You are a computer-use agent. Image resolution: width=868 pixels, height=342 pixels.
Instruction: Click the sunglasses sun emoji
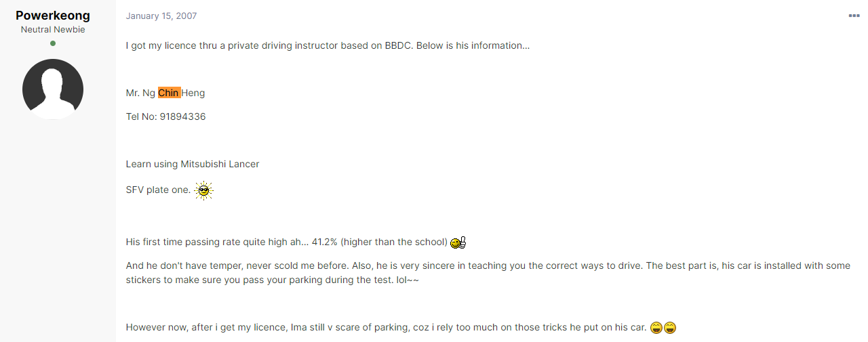[203, 190]
